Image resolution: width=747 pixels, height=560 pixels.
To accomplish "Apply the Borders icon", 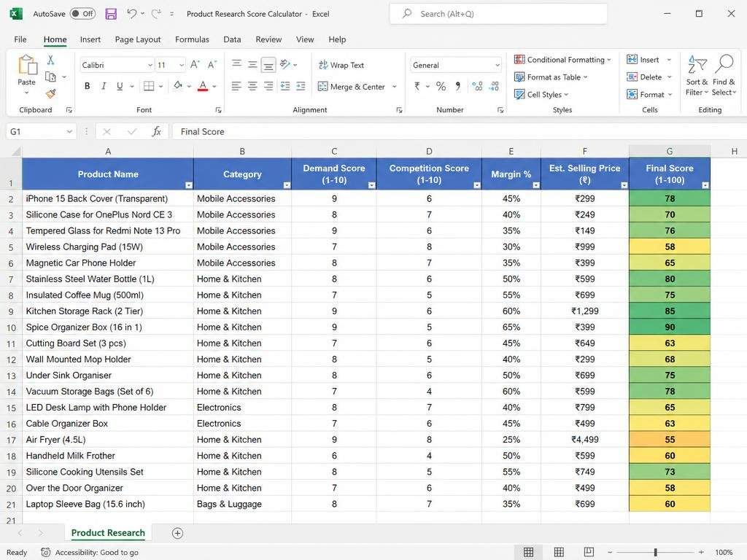I will 149,86.
